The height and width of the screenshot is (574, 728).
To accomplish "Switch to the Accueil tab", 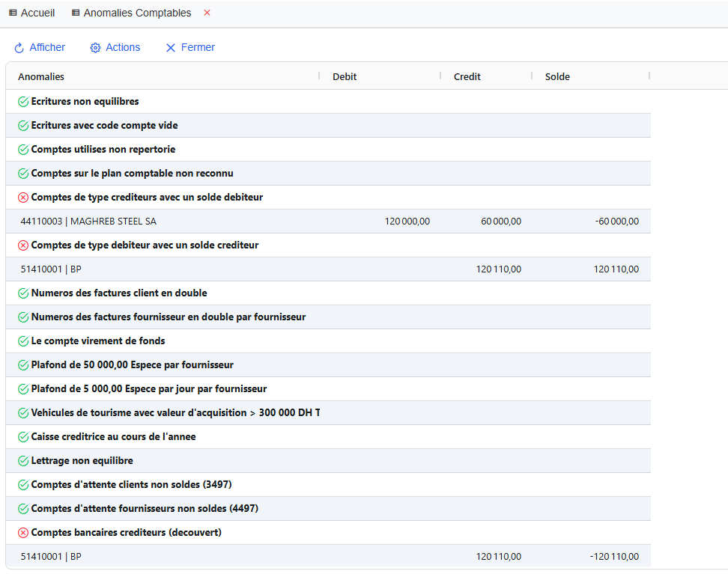I will 31,13.
